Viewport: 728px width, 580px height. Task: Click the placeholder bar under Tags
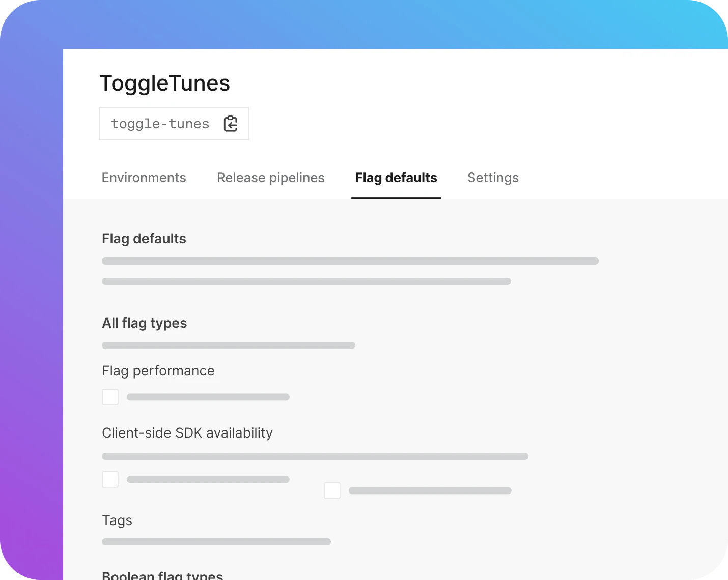point(216,541)
